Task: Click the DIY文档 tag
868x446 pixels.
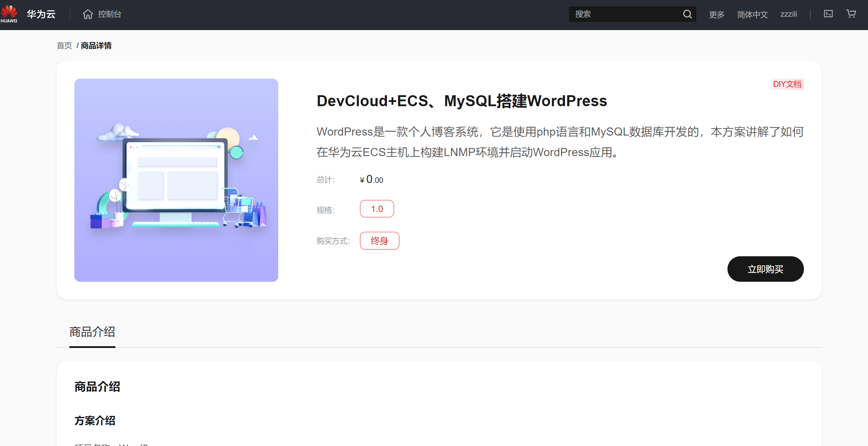Action: point(787,84)
